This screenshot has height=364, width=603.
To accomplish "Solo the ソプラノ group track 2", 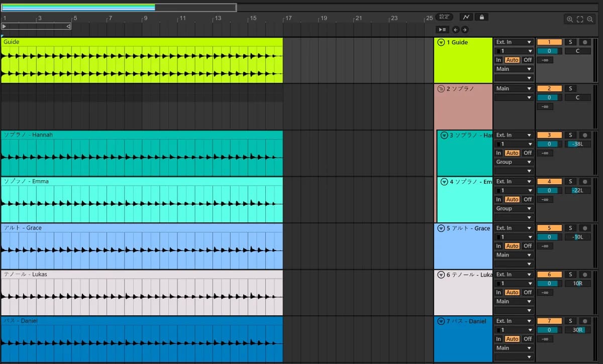I will tap(570, 88).
